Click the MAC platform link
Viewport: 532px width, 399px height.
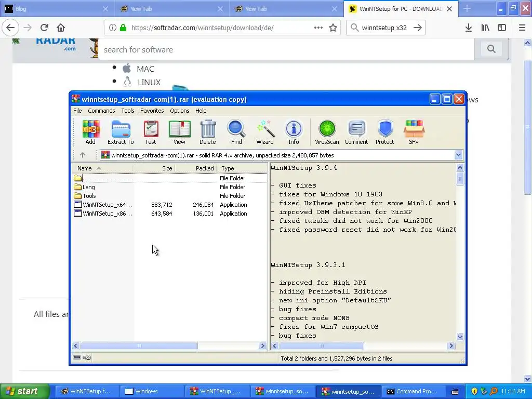[x=145, y=69]
